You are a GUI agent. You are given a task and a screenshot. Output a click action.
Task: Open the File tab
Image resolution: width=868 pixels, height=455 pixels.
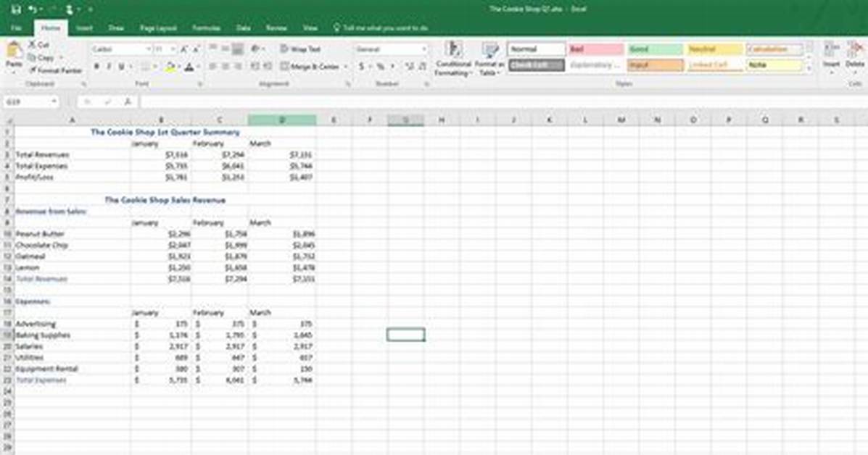pos(16,28)
